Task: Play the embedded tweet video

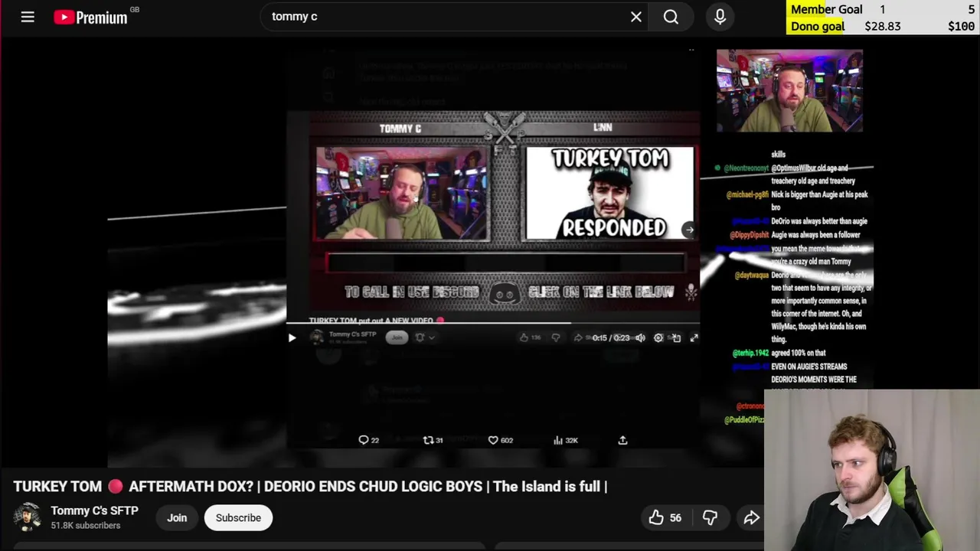Action: 292,337
